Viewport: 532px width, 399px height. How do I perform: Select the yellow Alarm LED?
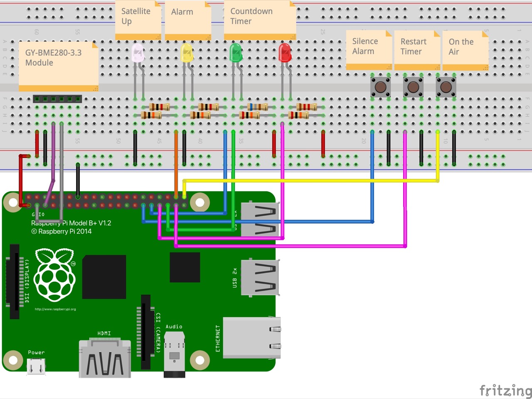187,53
